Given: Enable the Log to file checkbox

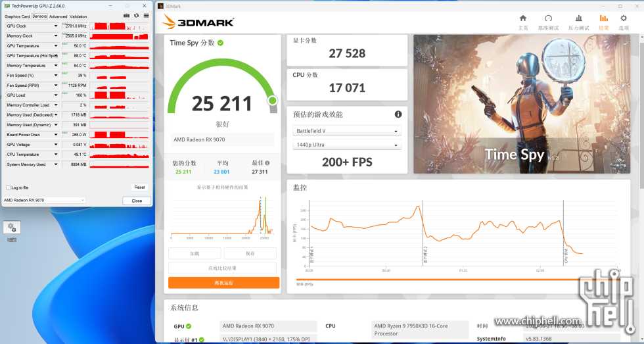Looking at the screenshot, I should click(x=8, y=188).
